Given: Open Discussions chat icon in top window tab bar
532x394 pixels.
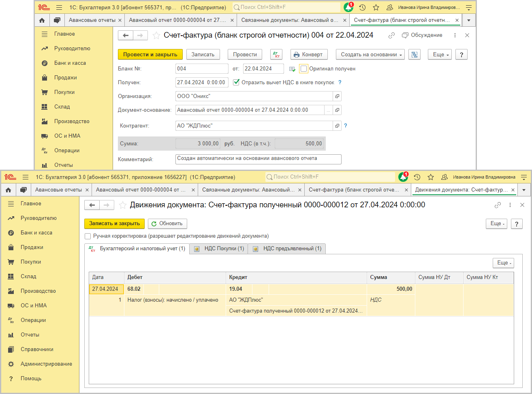Looking at the screenshot, I should pos(57,20).
